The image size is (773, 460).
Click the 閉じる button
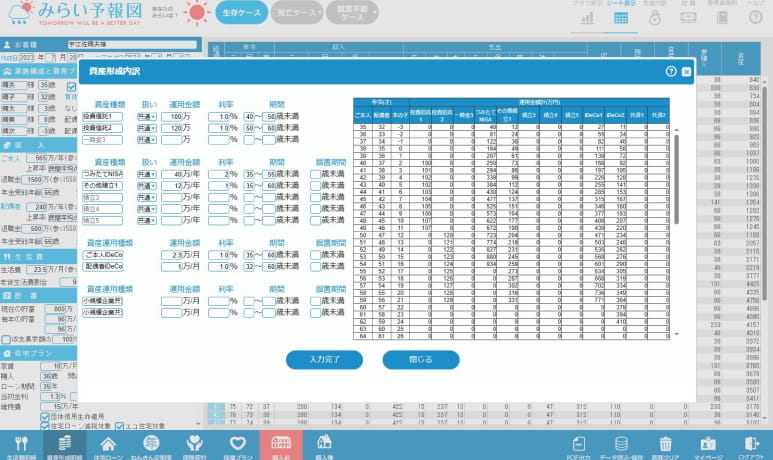point(421,359)
